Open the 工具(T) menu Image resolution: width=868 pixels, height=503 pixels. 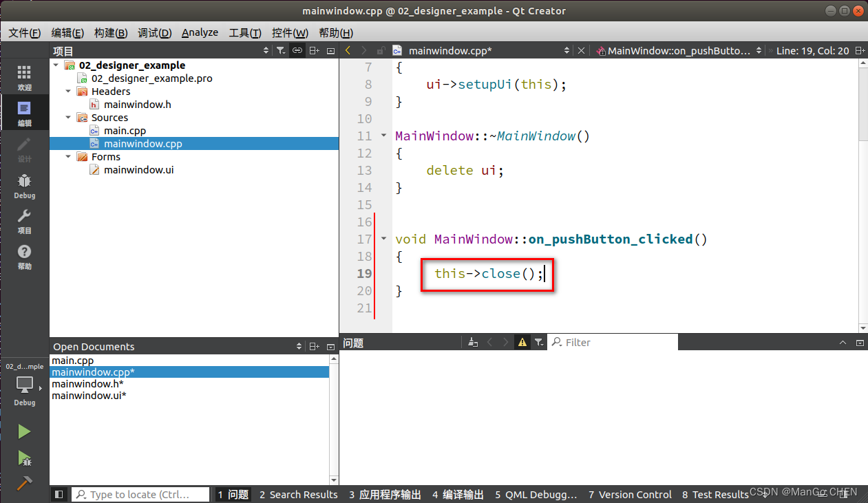[245, 32]
